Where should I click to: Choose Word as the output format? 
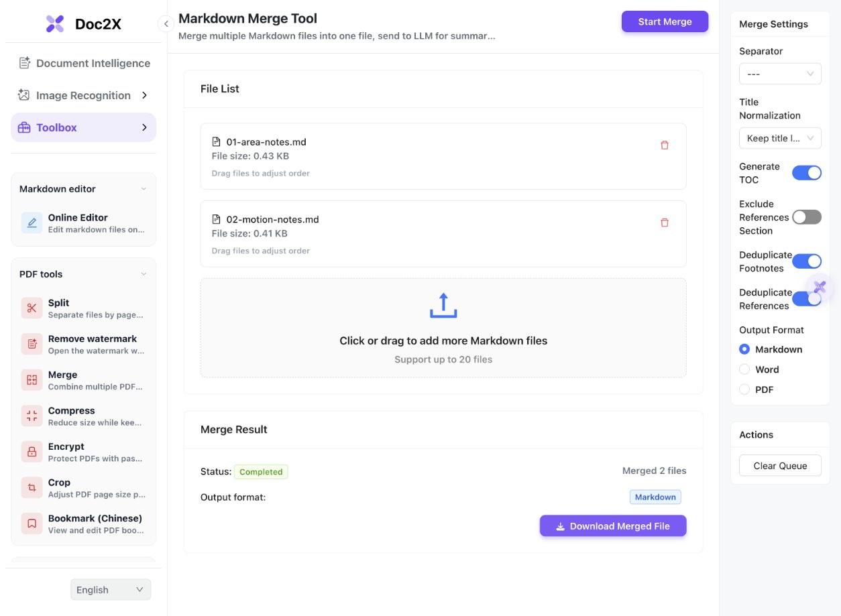point(744,369)
